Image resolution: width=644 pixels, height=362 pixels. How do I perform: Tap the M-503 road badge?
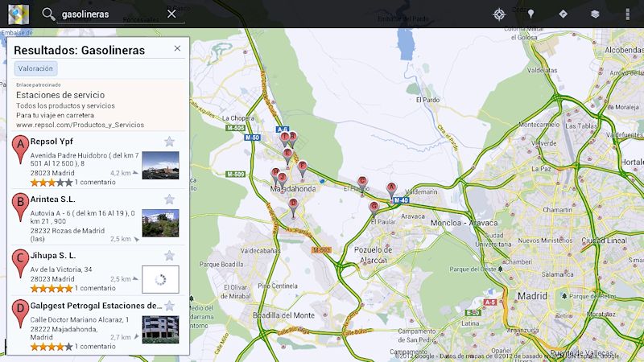[321, 250]
